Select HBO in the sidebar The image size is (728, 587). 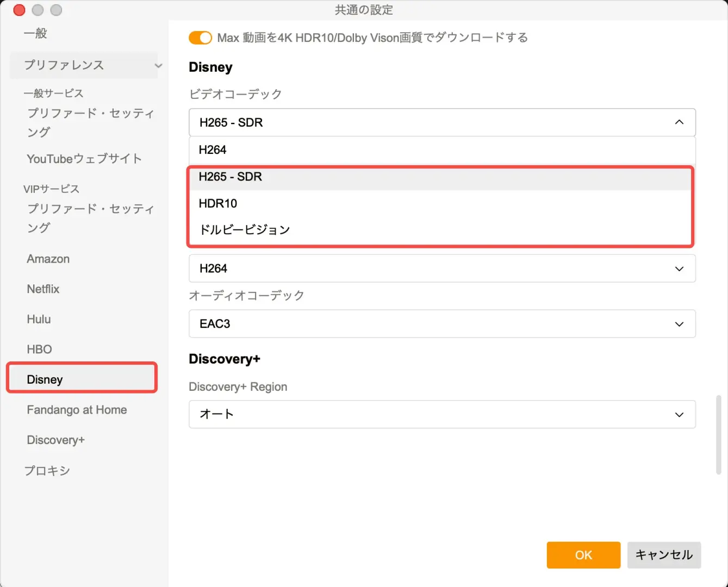[39, 349]
